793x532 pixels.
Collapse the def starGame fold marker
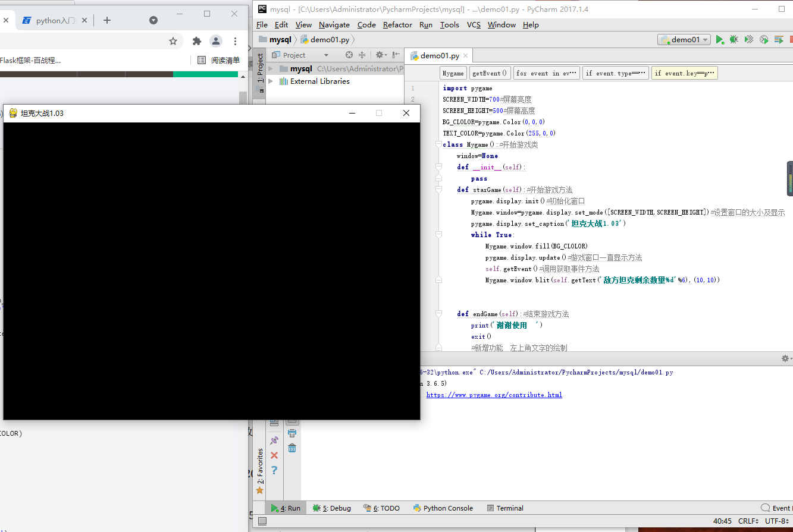[438, 190]
